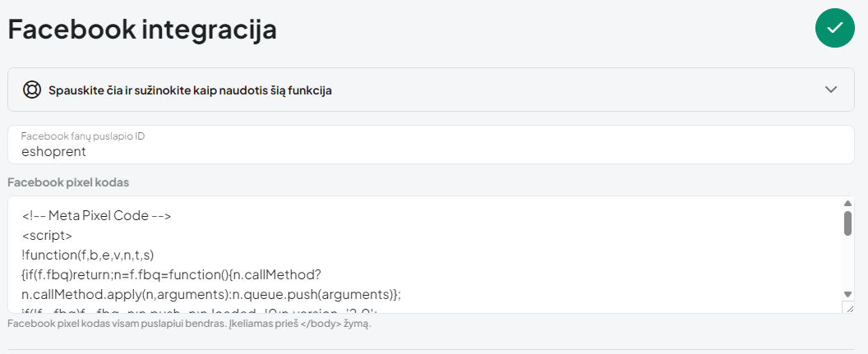This screenshot has width=868, height=354.
Task: Click the 'Facebook integracija' heading
Action: click(142, 30)
